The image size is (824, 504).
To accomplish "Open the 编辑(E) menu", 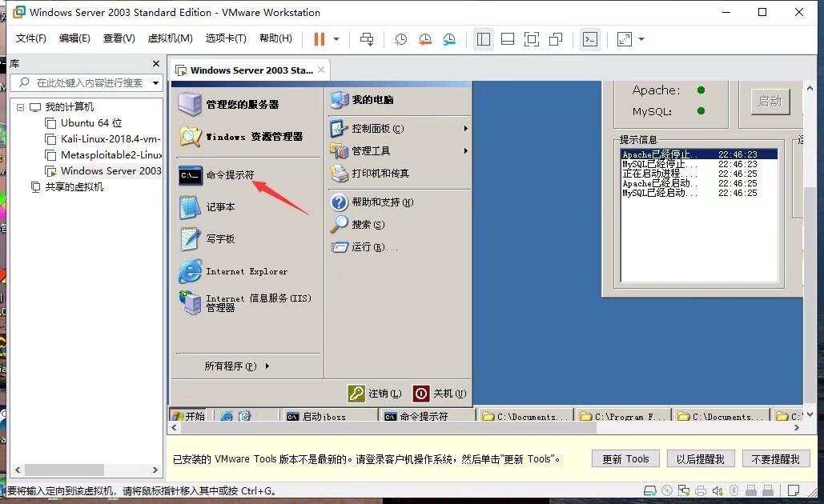I will coord(74,38).
